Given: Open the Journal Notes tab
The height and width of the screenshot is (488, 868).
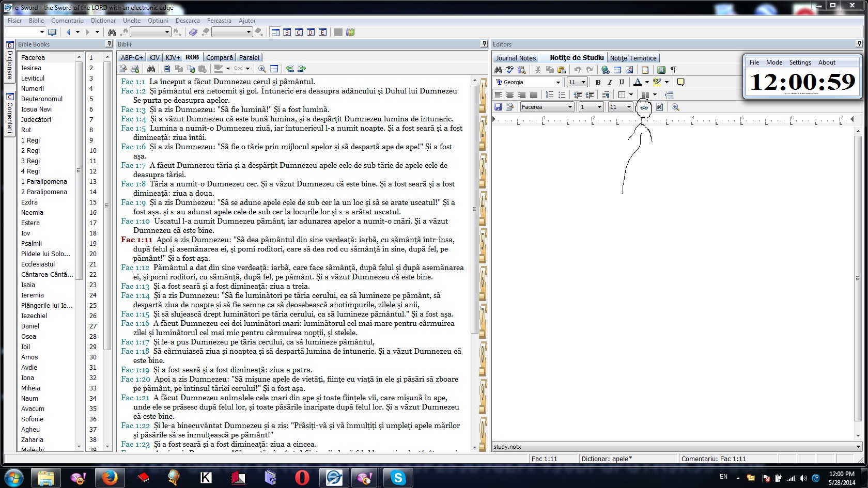Looking at the screenshot, I should [x=516, y=58].
